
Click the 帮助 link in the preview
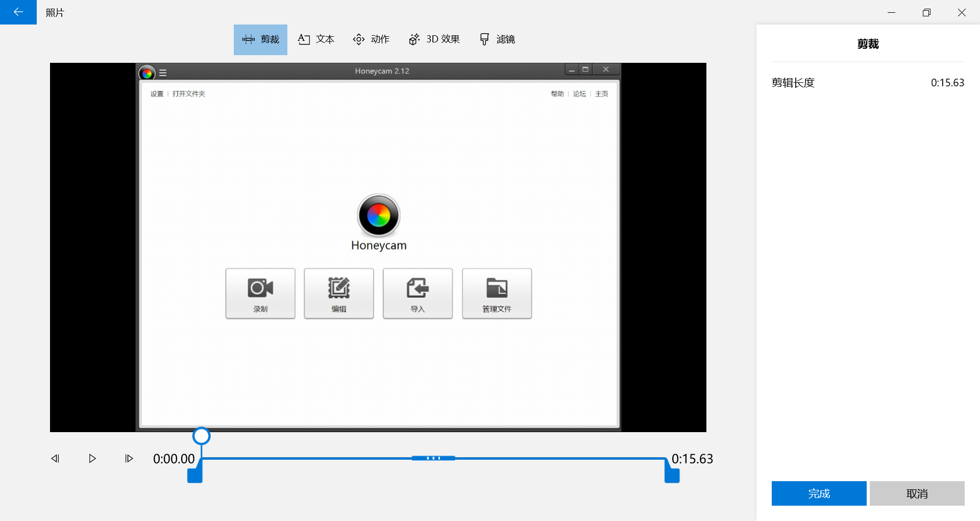coord(557,94)
